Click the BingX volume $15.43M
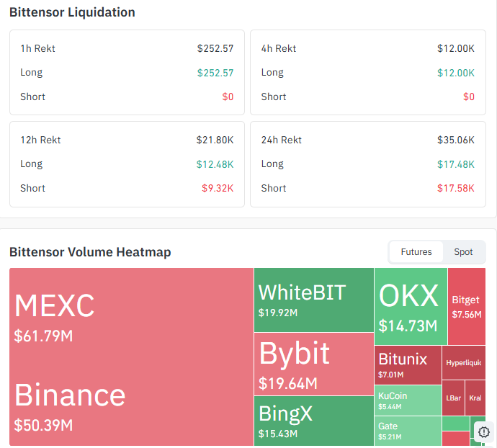The width and height of the screenshot is (497, 448). click(278, 434)
